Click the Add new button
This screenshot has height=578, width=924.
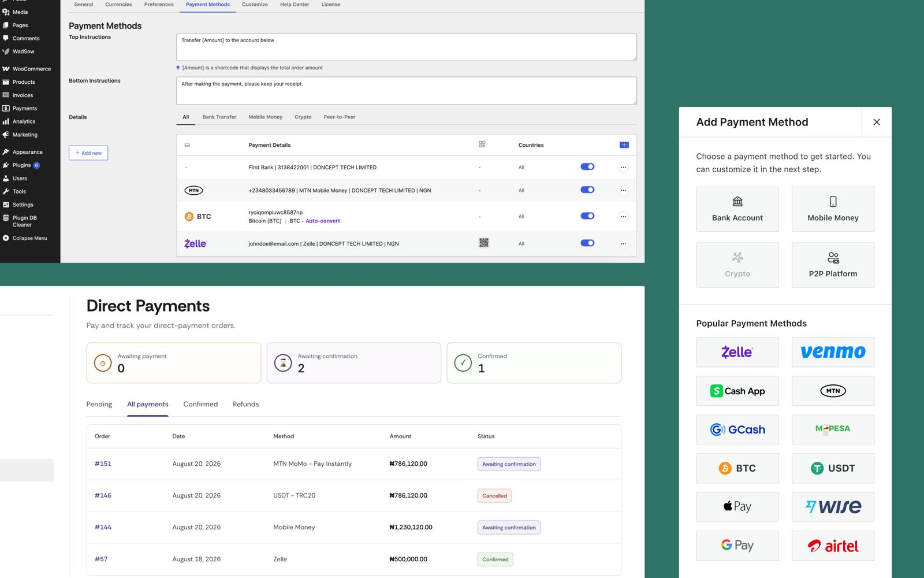88,153
